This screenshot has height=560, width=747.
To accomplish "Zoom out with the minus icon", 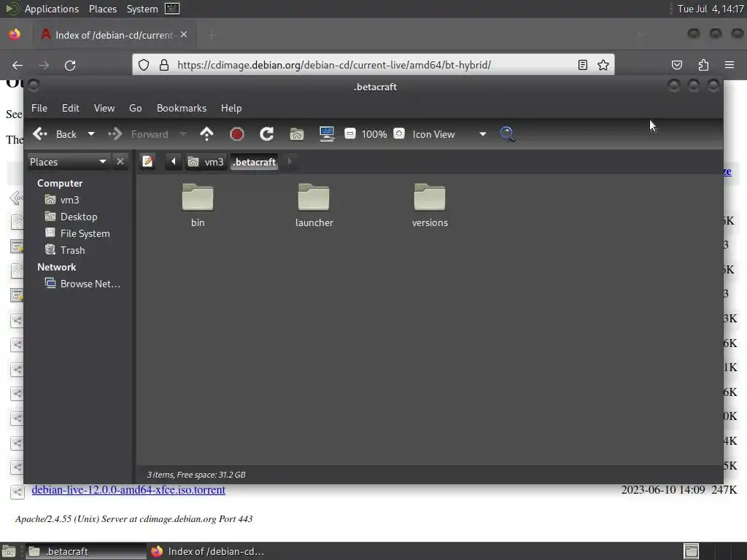I will 350,133.
